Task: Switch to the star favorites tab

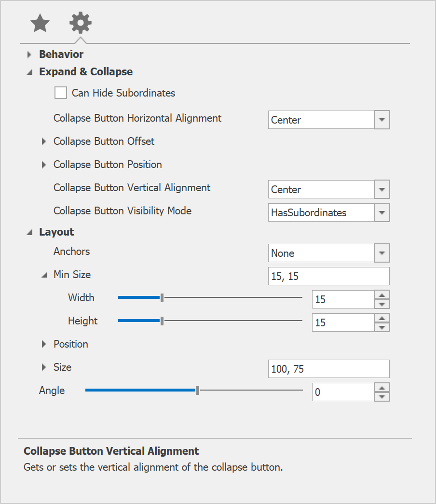Action: (x=40, y=23)
